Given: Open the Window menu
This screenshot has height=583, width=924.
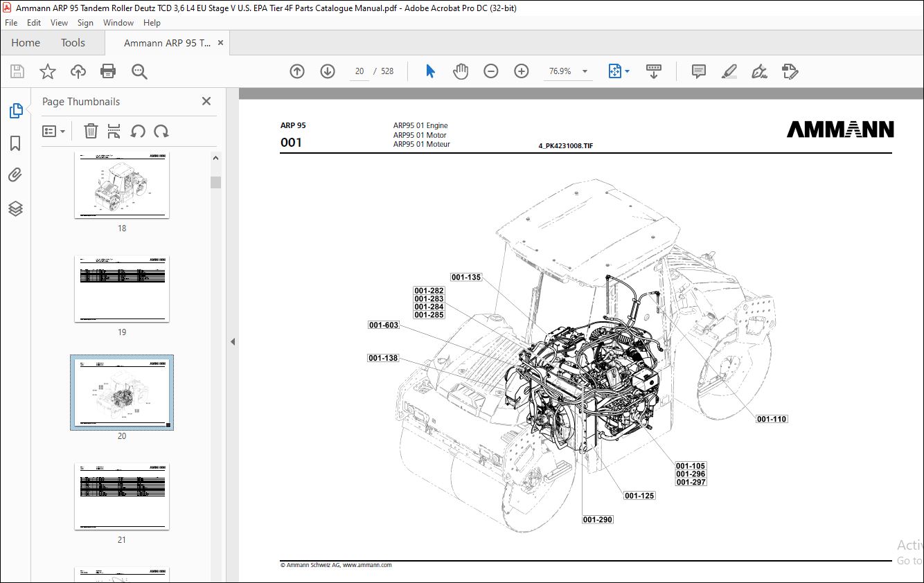Looking at the screenshot, I should click(x=118, y=23).
